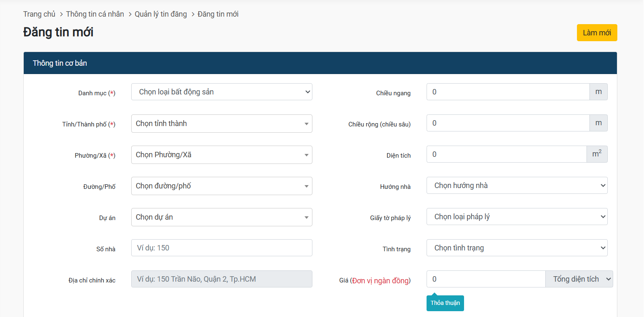Click the Giá price input field
644x317 pixels.
485,279
